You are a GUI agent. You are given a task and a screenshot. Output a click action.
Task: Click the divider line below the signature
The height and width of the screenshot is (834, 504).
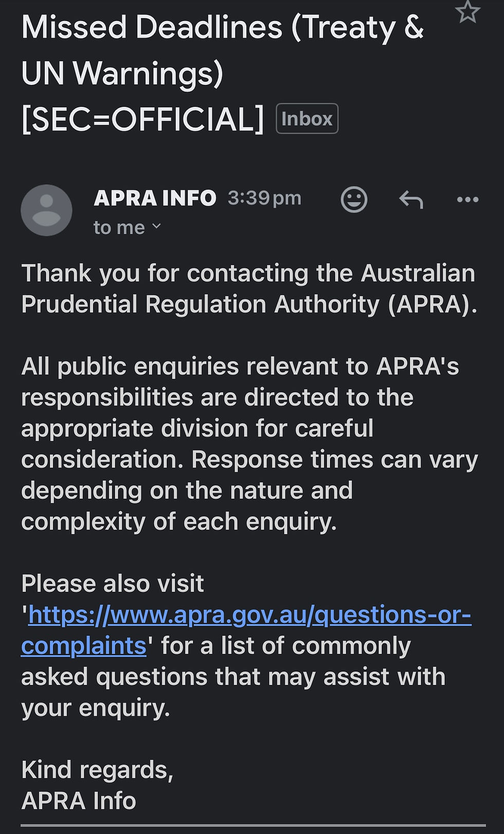(x=253, y=826)
